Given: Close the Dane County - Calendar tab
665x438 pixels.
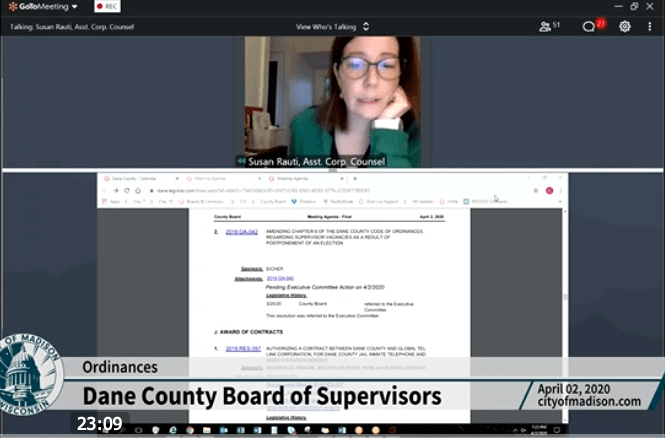Looking at the screenshot, I should click(x=177, y=179).
